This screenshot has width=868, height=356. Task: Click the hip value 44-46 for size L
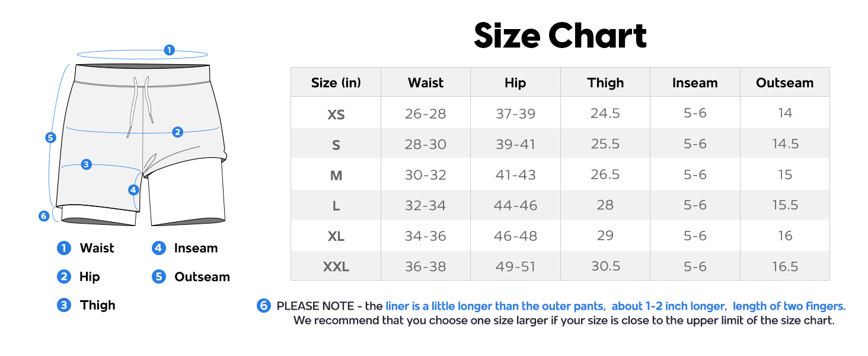(515, 205)
